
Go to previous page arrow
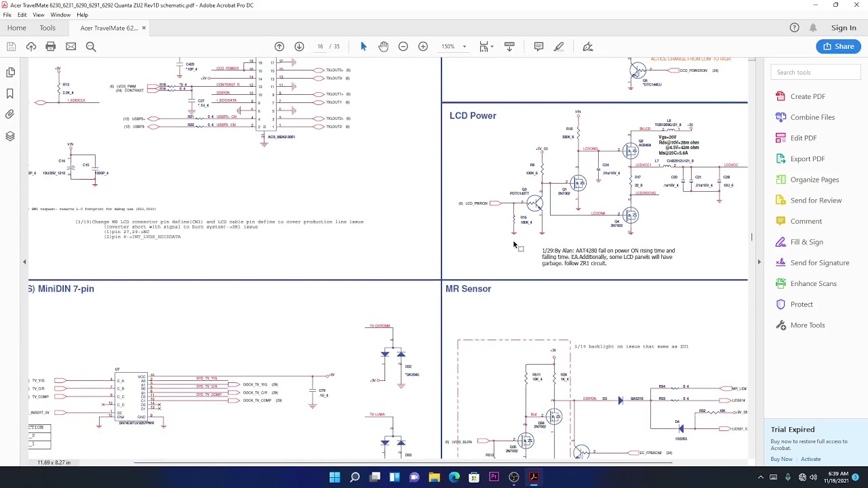(279, 46)
